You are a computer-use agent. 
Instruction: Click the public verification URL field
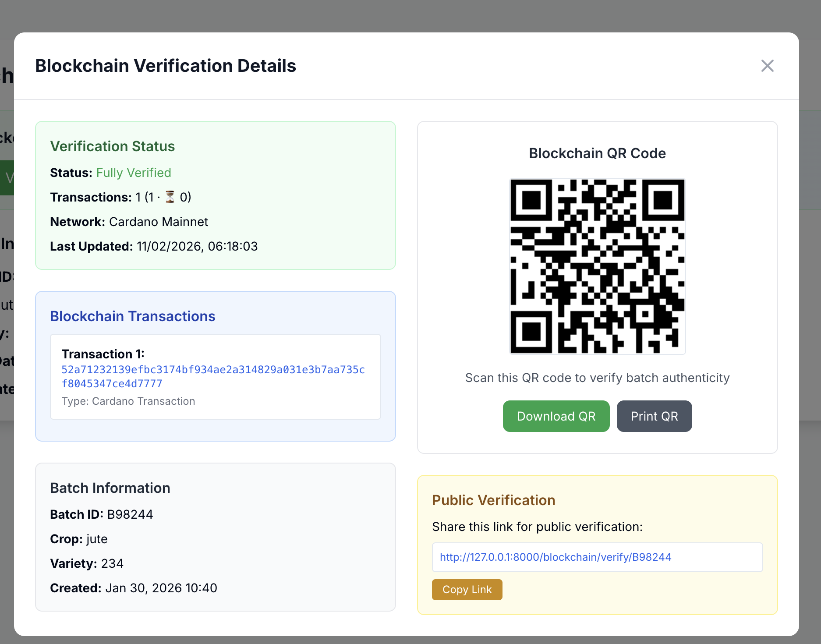[597, 557]
